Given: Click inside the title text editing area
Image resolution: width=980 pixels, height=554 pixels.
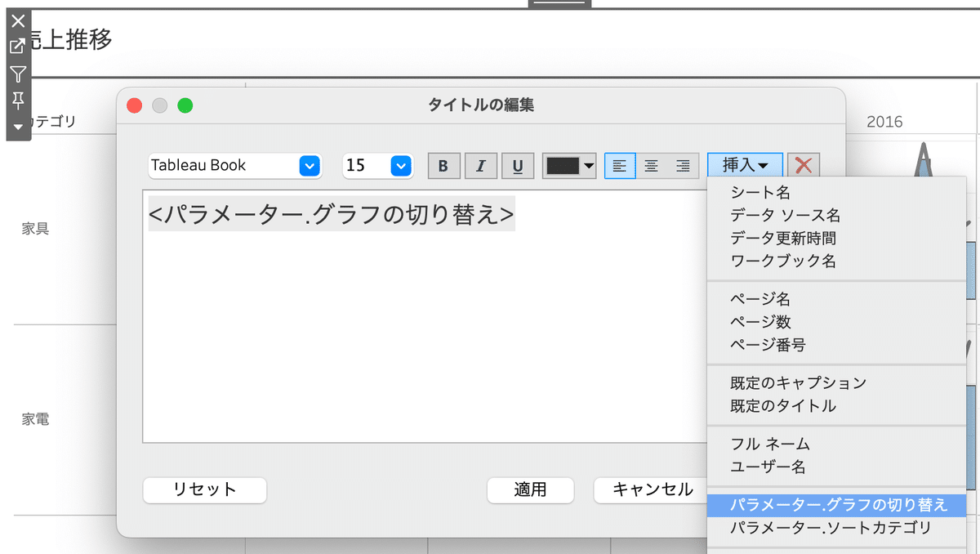Looking at the screenshot, I should click(x=408, y=319).
